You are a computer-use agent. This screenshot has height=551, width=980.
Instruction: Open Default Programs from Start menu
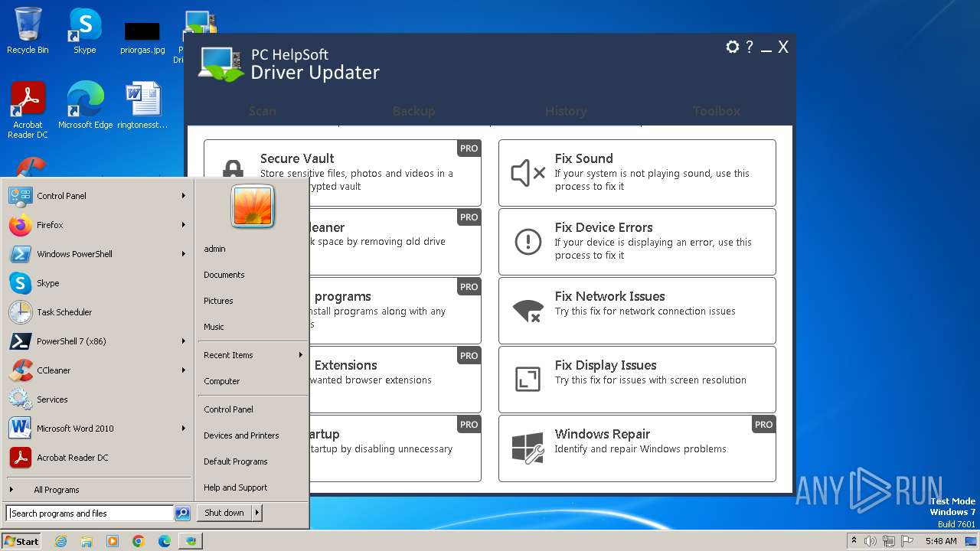pos(236,461)
